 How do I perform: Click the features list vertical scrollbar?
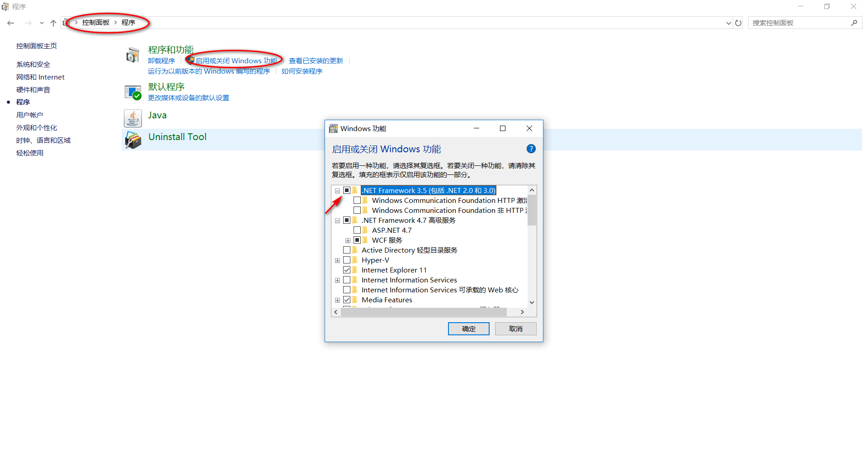[532, 210]
